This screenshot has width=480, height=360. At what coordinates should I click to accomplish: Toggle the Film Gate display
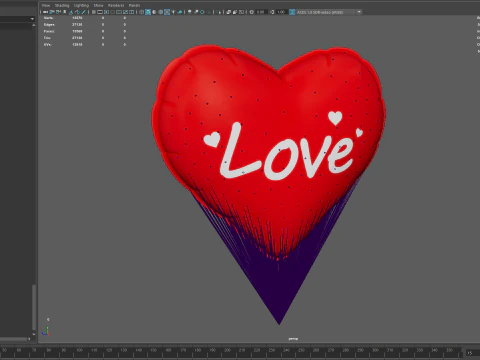click(x=100, y=12)
